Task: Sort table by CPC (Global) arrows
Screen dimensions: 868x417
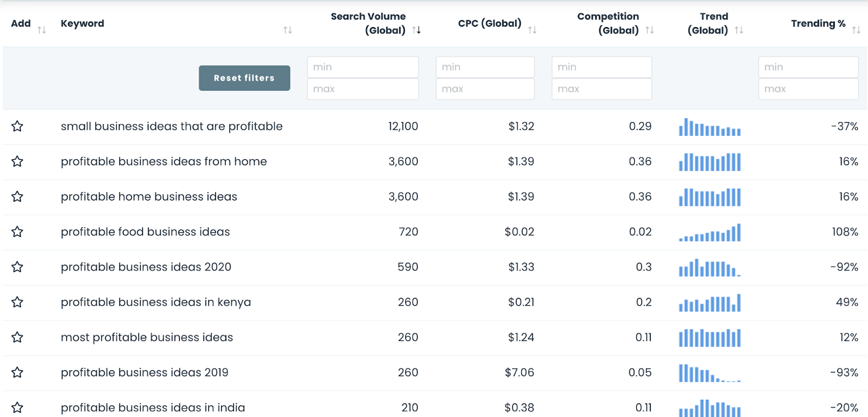Action: 532,30
